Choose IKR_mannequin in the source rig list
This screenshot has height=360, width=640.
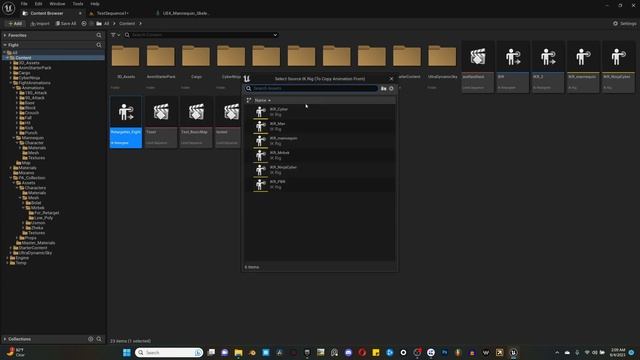[x=320, y=141]
